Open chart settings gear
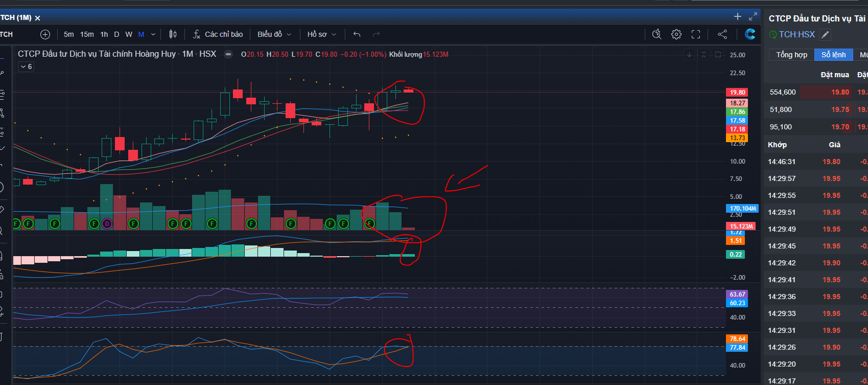 pyautogui.click(x=676, y=34)
